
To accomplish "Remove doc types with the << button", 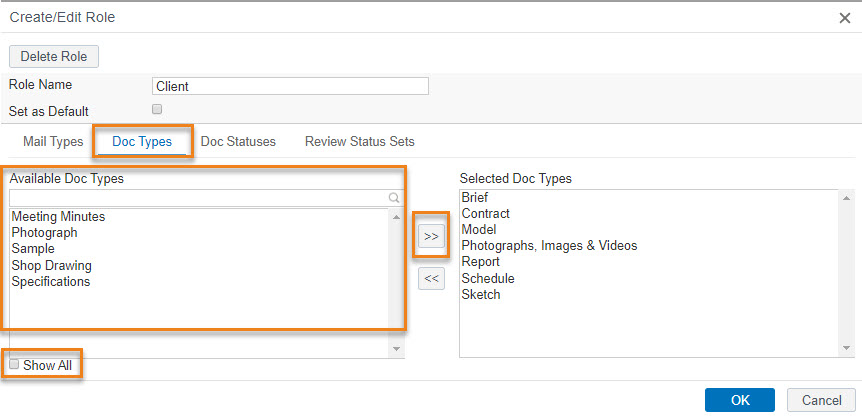I will pos(431,279).
